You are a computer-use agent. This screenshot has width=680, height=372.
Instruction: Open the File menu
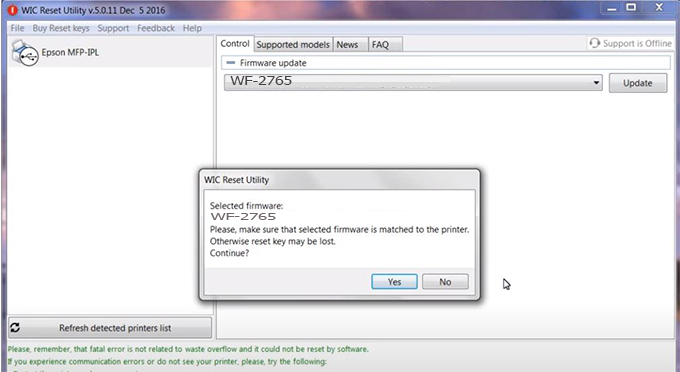click(x=17, y=28)
